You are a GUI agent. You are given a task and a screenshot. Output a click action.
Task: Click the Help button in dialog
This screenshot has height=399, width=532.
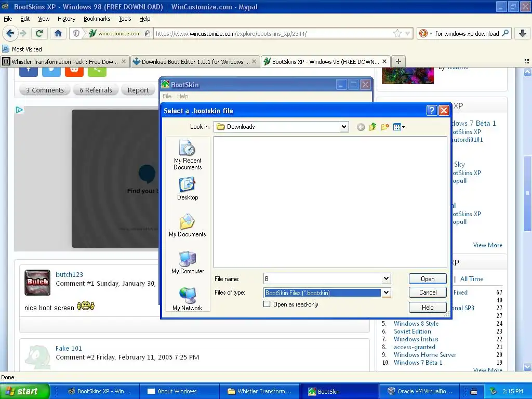pyautogui.click(x=428, y=307)
